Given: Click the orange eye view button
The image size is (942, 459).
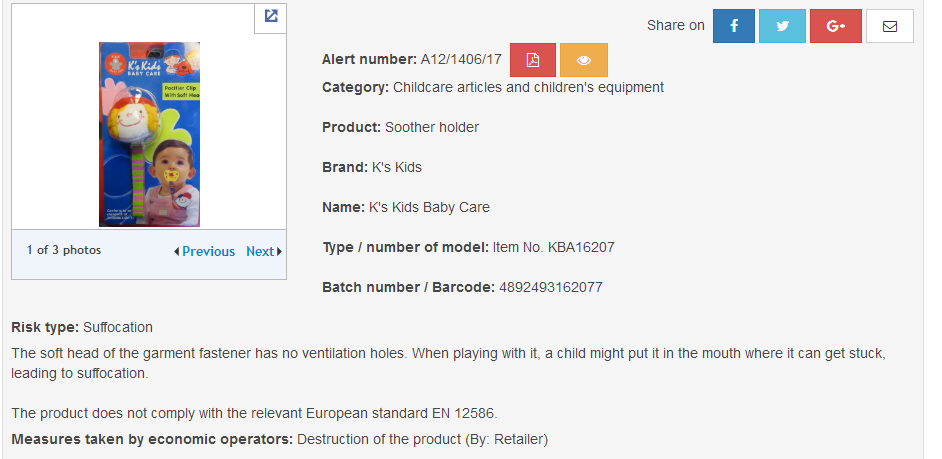Looking at the screenshot, I should (x=583, y=60).
